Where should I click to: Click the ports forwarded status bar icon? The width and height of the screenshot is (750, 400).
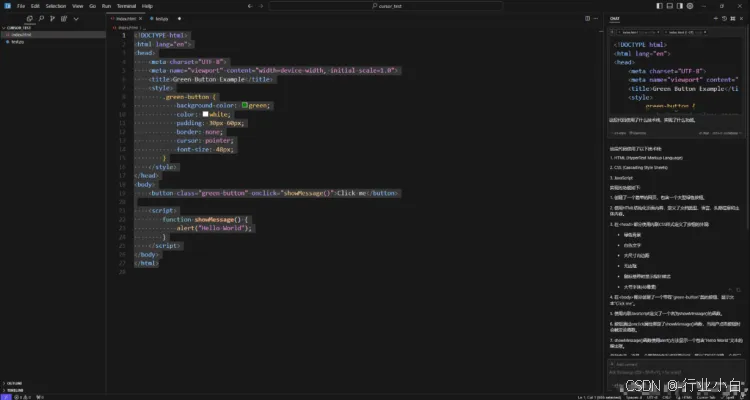(40, 397)
